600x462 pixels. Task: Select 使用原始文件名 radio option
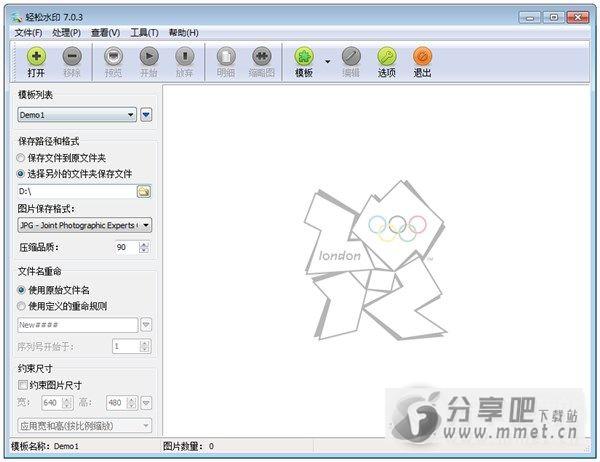pos(53,290)
